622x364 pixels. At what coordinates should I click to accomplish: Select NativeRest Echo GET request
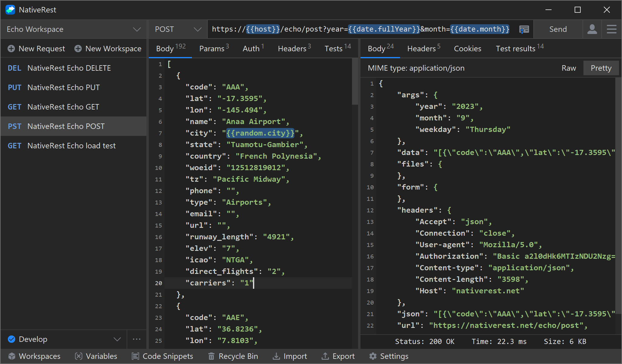(73, 107)
